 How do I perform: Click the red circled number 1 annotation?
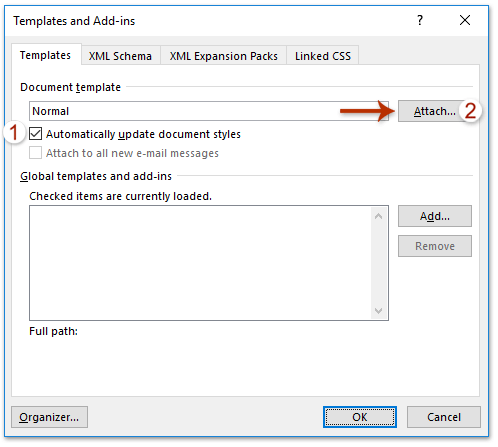(14, 132)
